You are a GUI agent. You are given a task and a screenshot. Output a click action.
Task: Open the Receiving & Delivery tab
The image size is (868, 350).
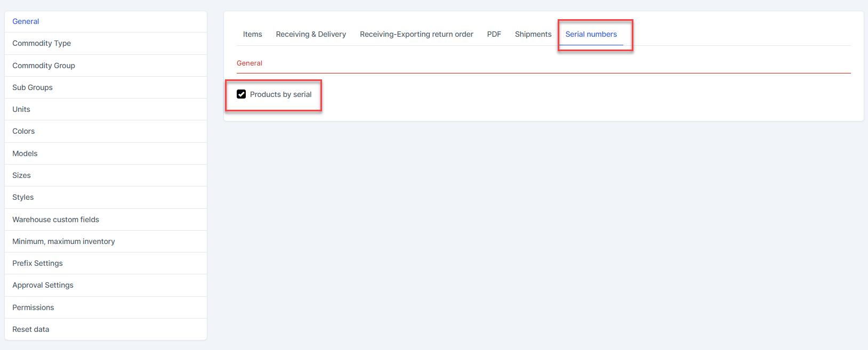[x=311, y=34]
